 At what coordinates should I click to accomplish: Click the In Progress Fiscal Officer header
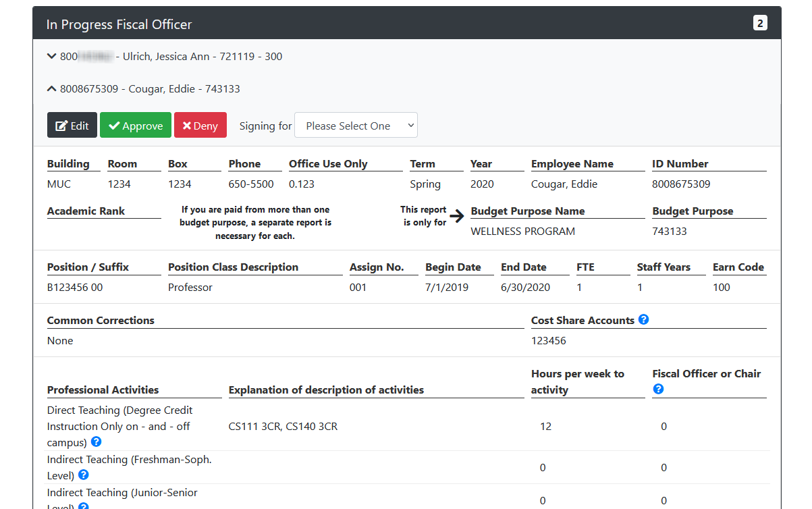coord(119,24)
